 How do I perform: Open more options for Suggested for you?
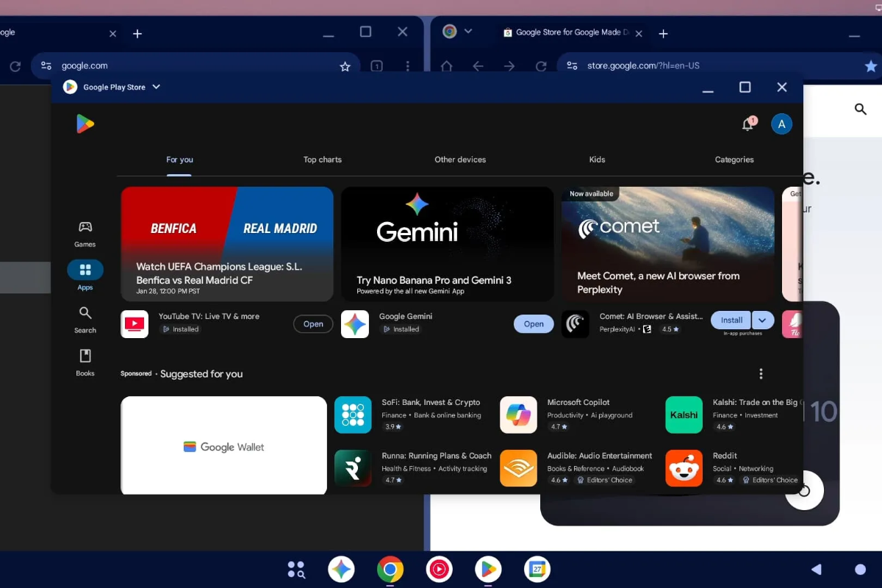click(x=761, y=373)
